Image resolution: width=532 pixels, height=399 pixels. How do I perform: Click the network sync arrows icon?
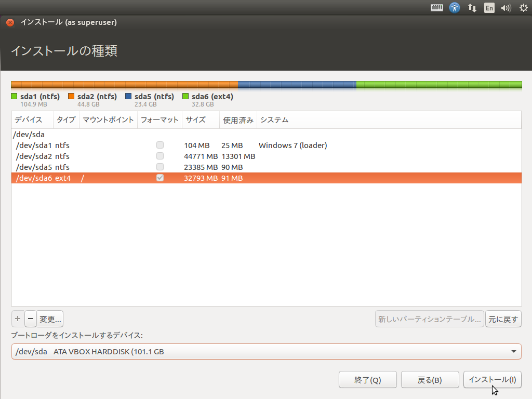pos(472,8)
